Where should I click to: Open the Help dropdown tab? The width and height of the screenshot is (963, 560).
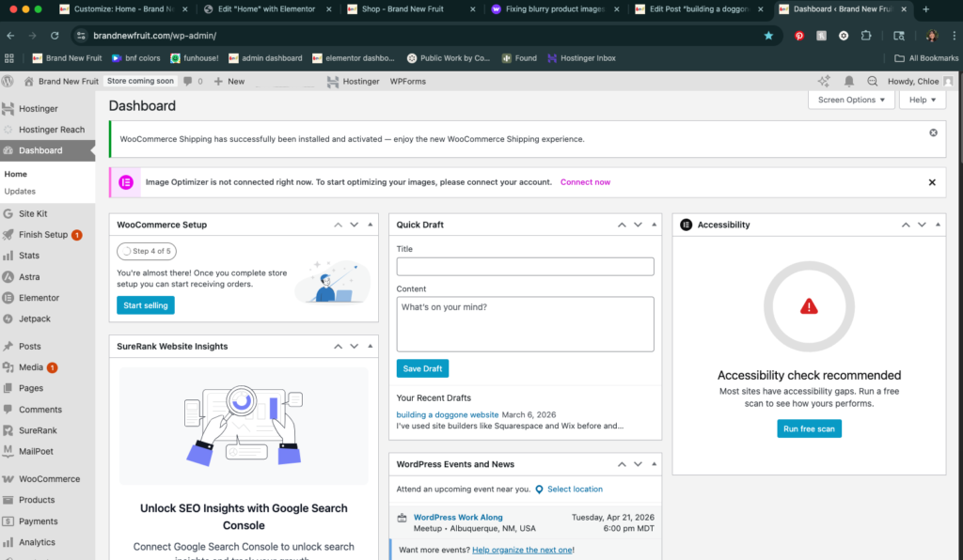pyautogui.click(x=923, y=100)
